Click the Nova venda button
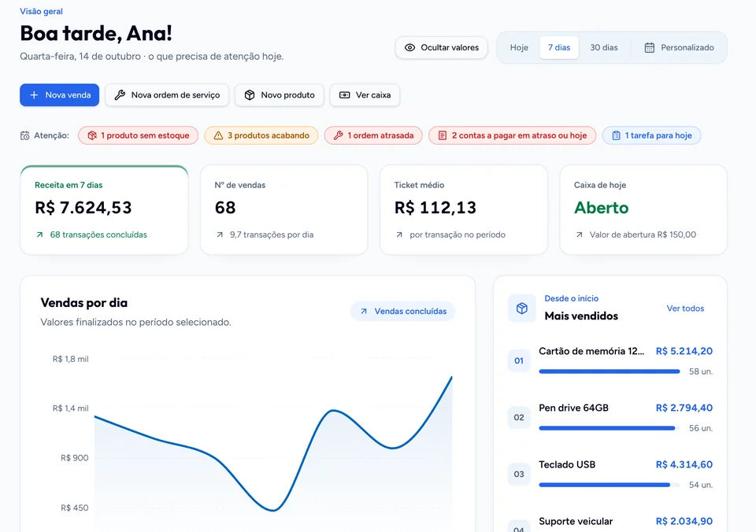Image resolution: width=756 pixels, height=532 pixels. (x=59, y=95)
